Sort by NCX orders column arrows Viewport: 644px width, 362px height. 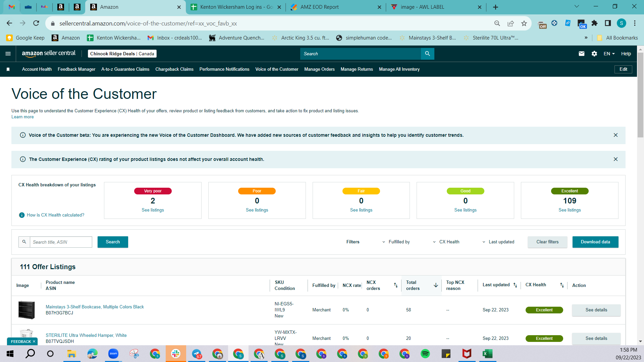[x=396, y=285]
